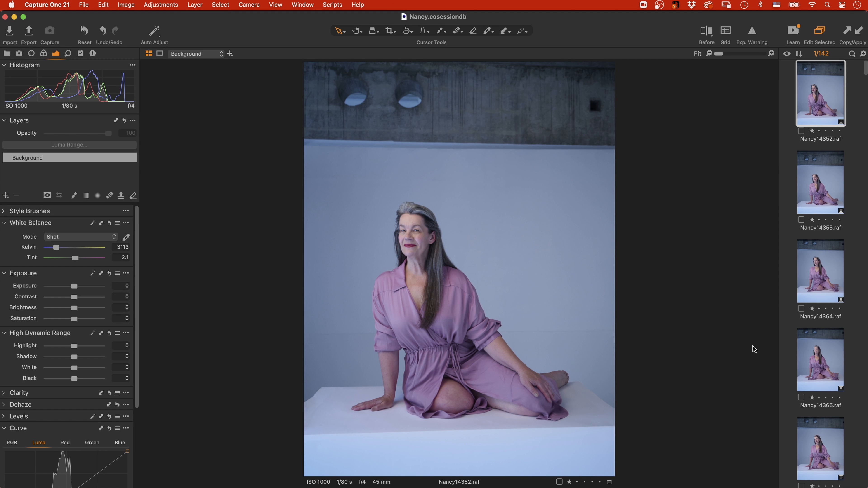The width and height of the screenshot is (868, 488).
Task: Expand the Dehaze panel
Action: pos(4,404)
